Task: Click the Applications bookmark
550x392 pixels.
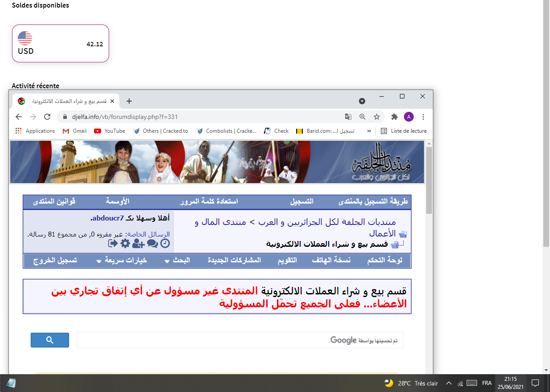Action: click(x=35, y=131)
